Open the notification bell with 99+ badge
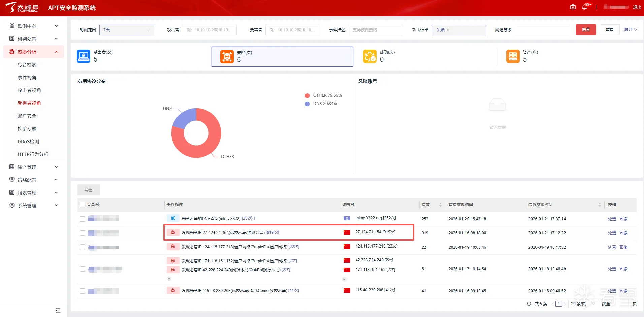 click(585, 7)
